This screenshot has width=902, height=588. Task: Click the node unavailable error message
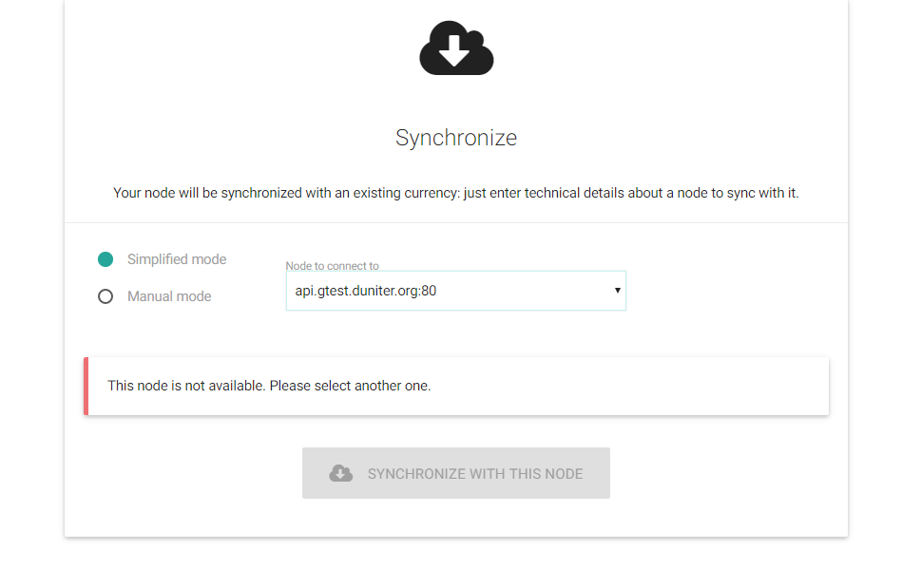(x=269, y=386)
